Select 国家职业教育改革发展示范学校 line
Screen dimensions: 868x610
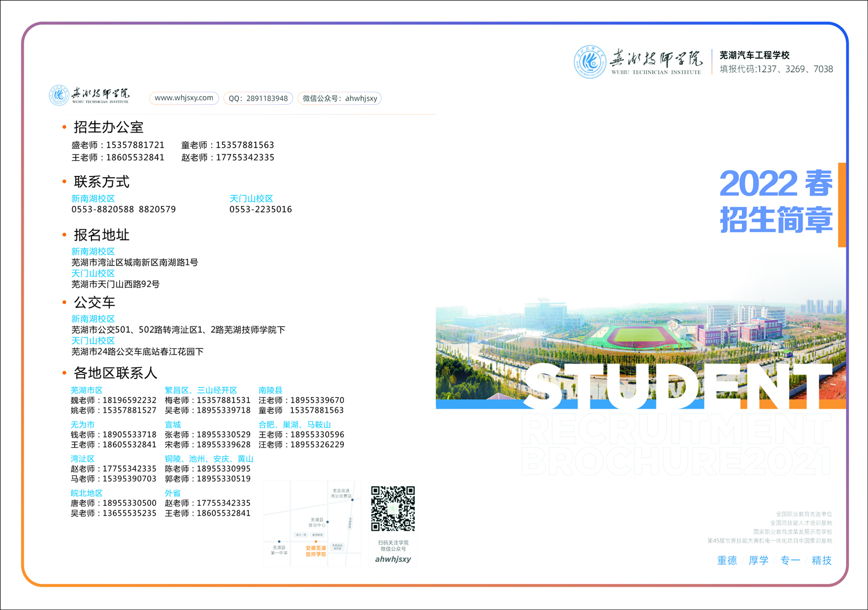click(793, 532)
